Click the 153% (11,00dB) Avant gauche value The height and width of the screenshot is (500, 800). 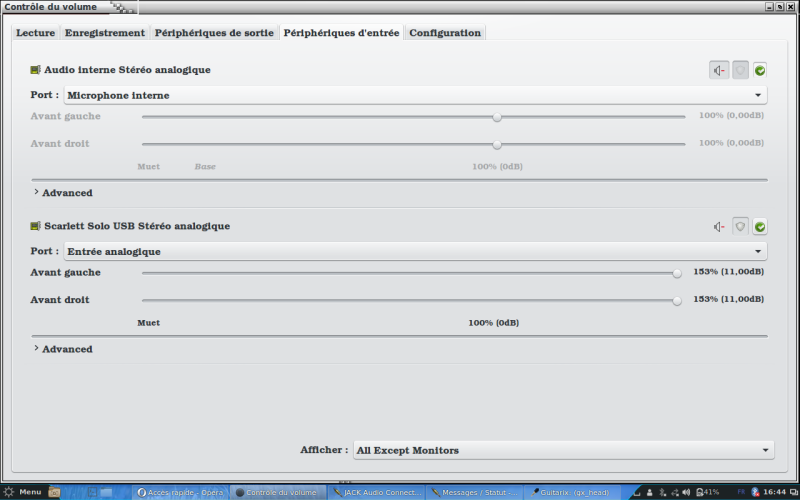coord(728,271)
